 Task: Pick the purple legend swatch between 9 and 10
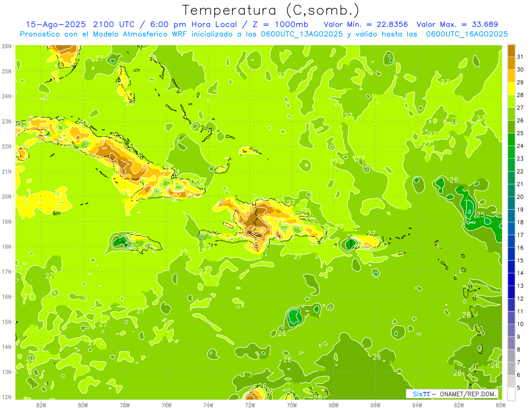pos(511,330)
